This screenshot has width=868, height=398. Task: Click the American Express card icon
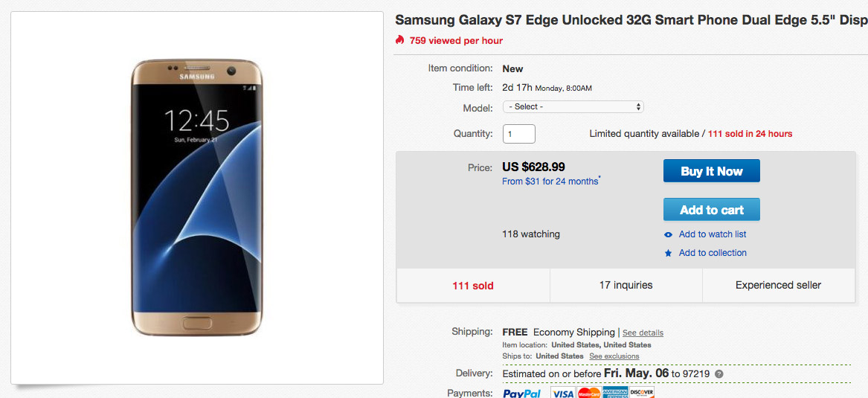click(615, 393)
